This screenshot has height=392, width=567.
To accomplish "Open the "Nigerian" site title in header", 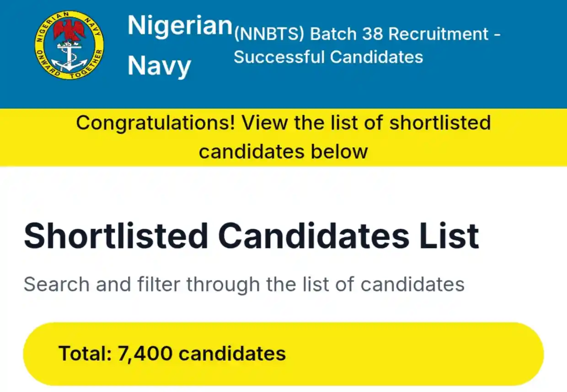I will pyautogui.click(x=180, y=25).
